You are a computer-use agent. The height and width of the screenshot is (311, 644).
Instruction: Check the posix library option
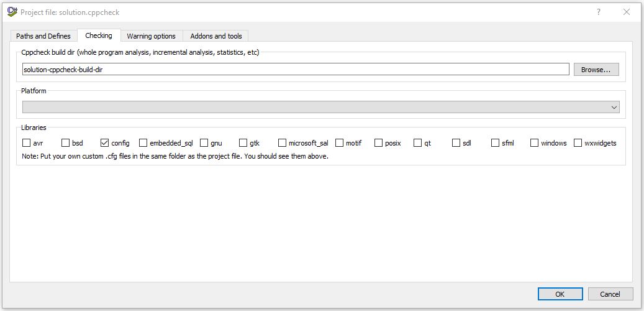379,142
